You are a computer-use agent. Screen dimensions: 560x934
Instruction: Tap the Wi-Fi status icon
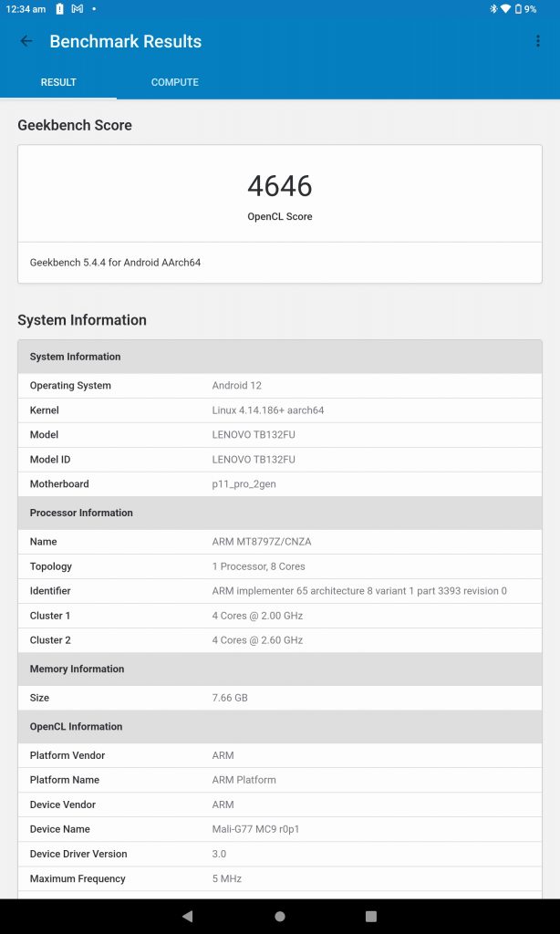coord(504,9)
